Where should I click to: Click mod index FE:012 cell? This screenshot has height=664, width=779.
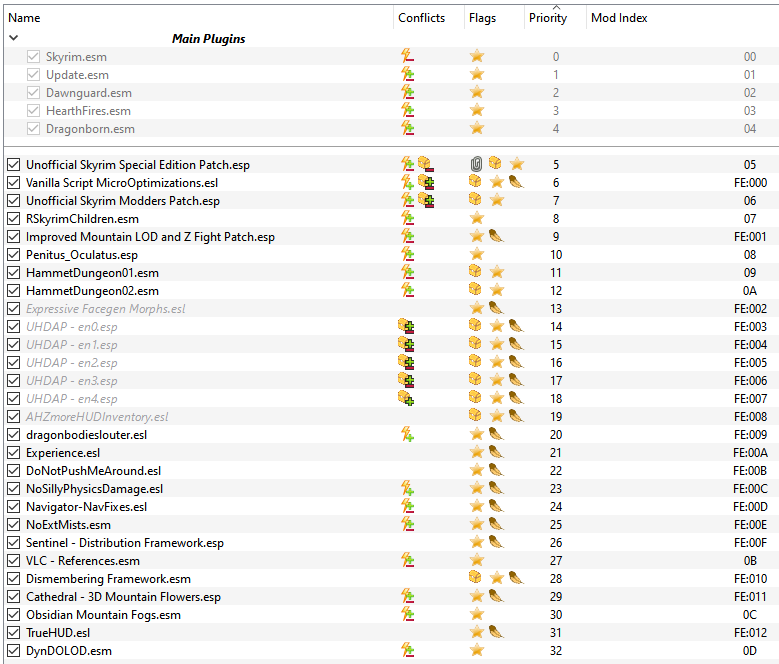[750, 633]
